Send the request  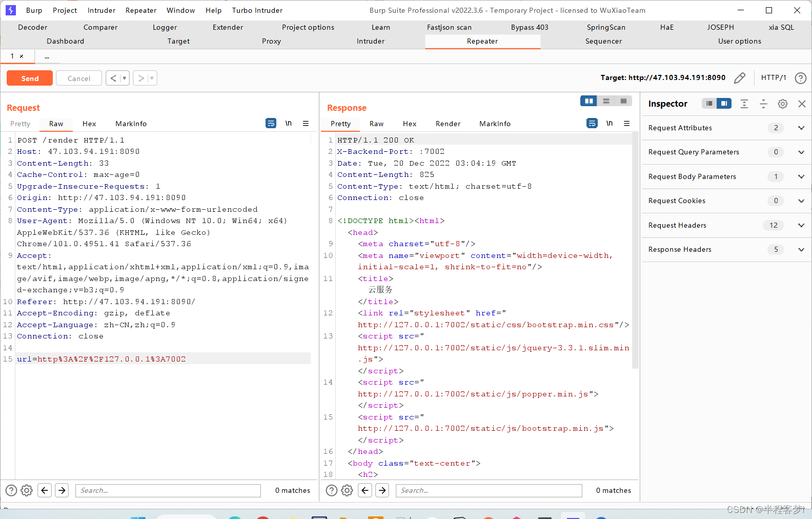pos(30,78)
